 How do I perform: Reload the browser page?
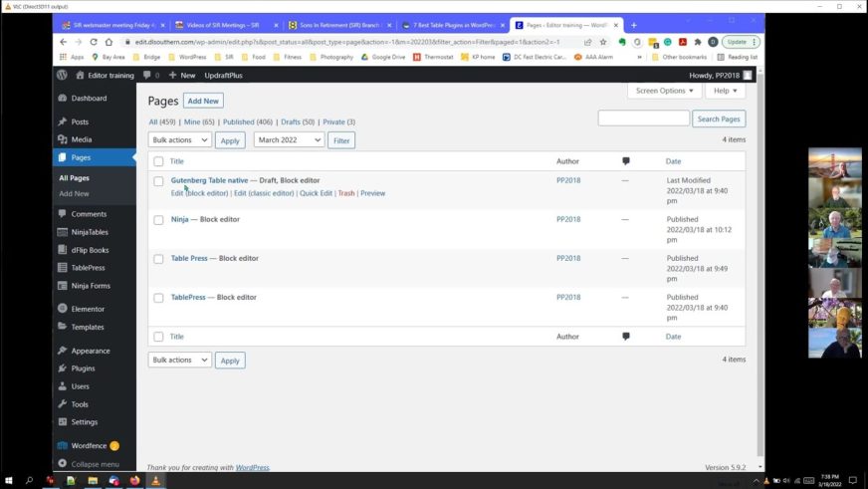[93, 42]
